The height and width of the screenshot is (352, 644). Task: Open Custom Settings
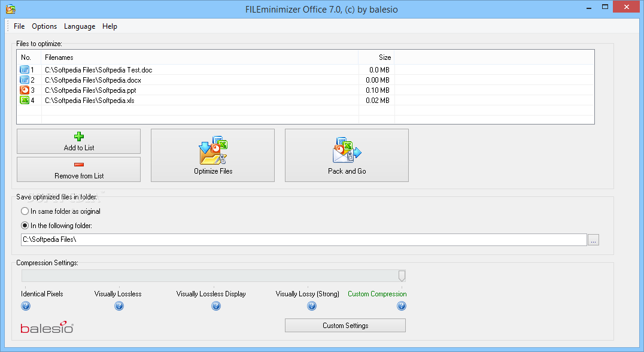345,325
